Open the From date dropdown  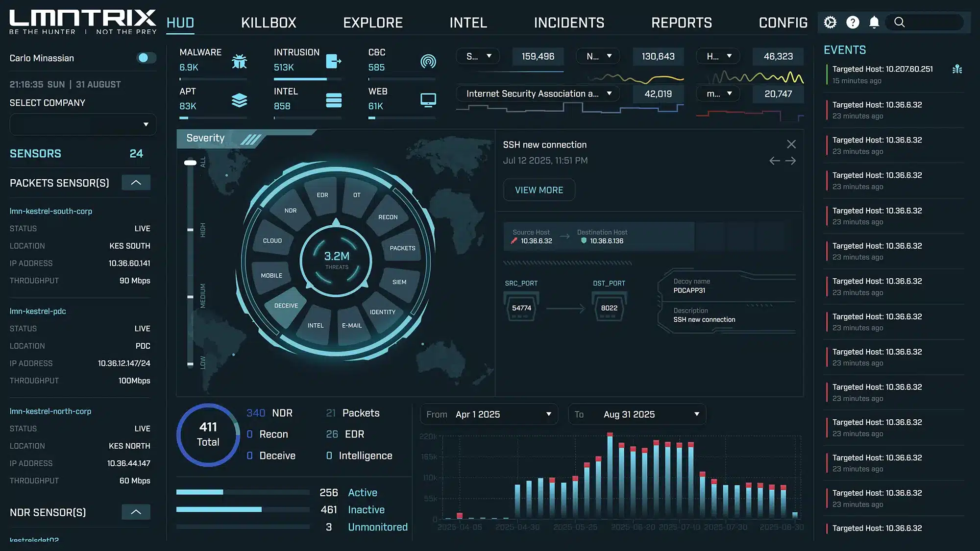click(x=489, y=414)
